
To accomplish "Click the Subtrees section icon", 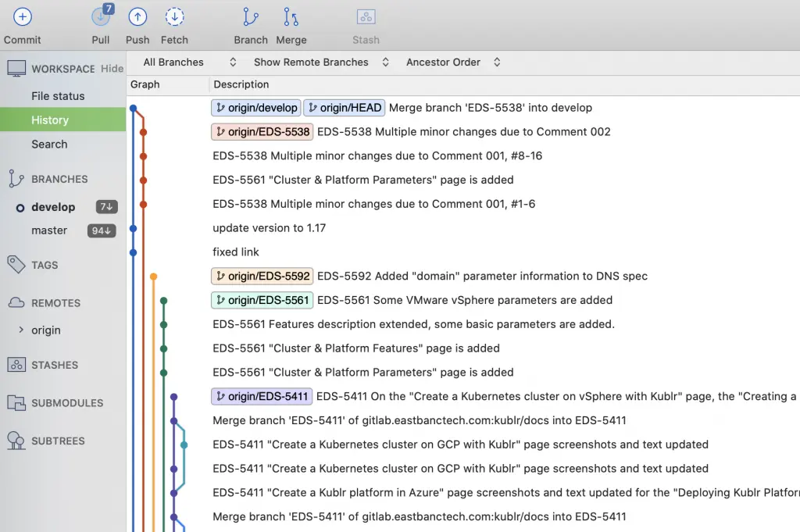I will (16, 441).
